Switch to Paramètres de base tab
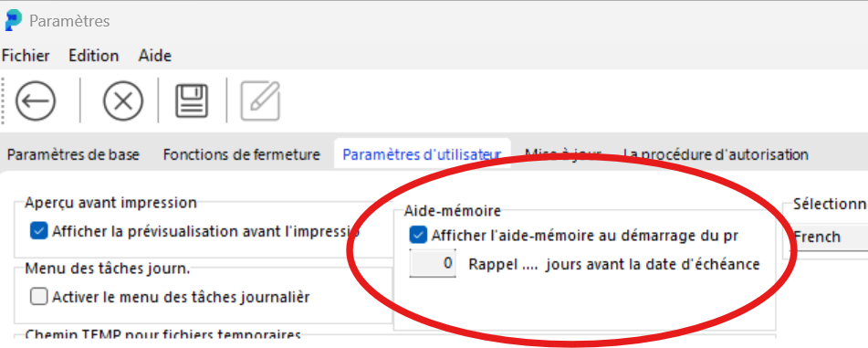868x348 pixels. pyautogui.click(x=73, y=154)
